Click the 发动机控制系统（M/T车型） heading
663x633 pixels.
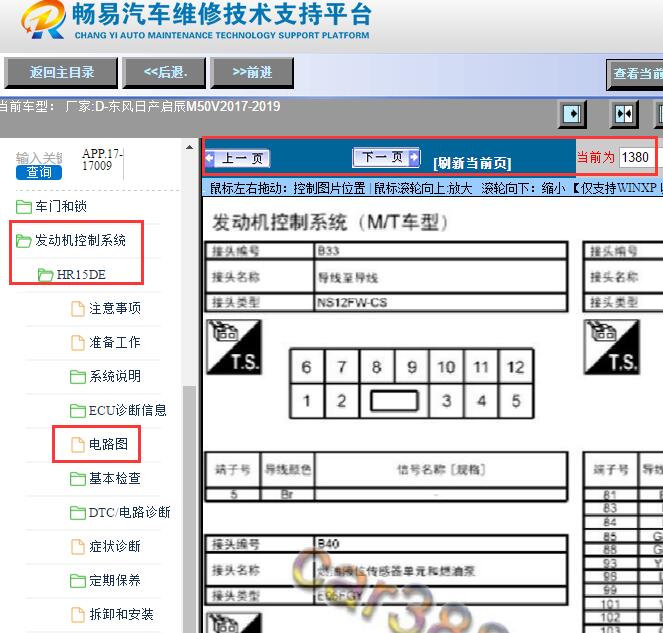[x=330, y=222]
